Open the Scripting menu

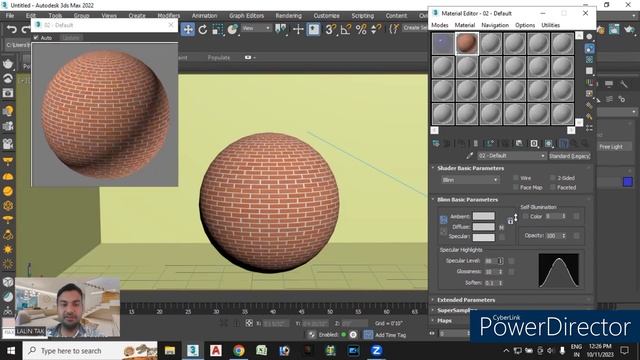(363, 16)
